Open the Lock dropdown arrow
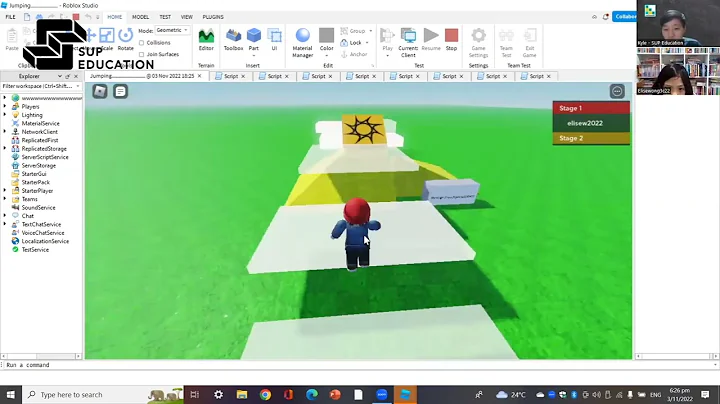720x404 pixels. [367, 43]
